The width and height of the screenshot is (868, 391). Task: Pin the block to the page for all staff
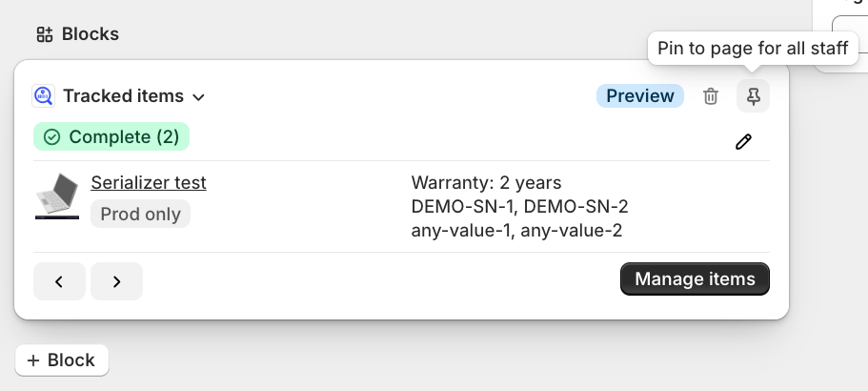pyautogui.click(x=753, y=95)
